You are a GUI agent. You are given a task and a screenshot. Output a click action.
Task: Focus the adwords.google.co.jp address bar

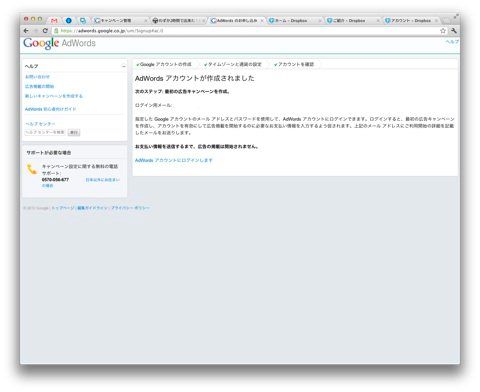coord(247,31)
